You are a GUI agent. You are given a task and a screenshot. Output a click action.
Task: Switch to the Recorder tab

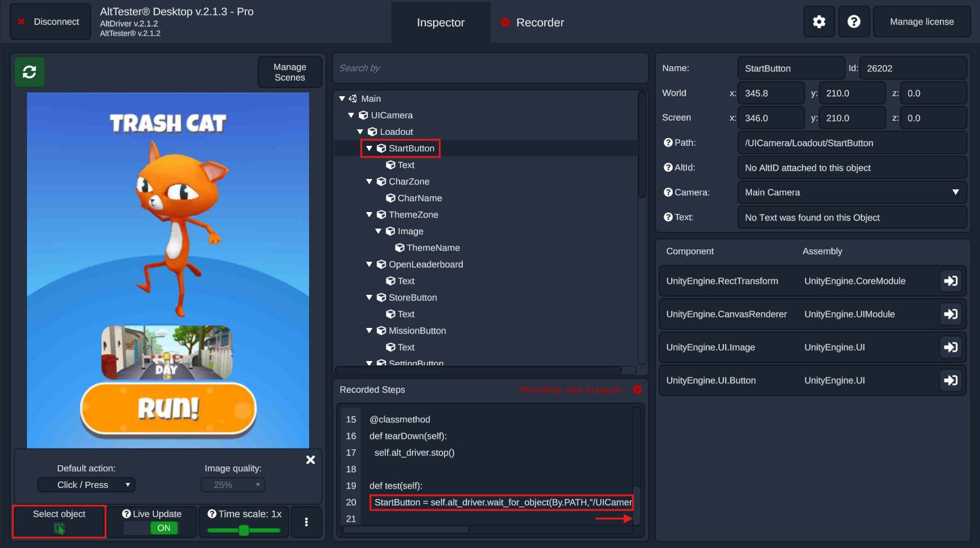coord(532,23)
